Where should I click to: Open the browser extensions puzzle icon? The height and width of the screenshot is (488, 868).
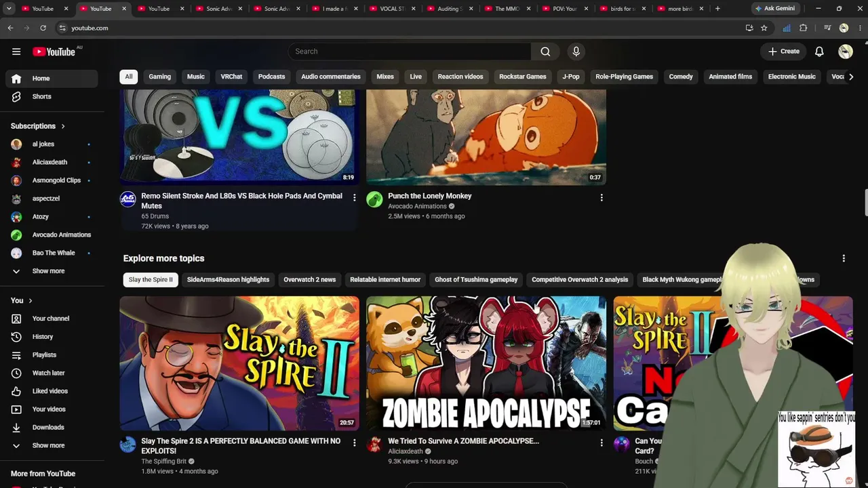tap(804, 28)
